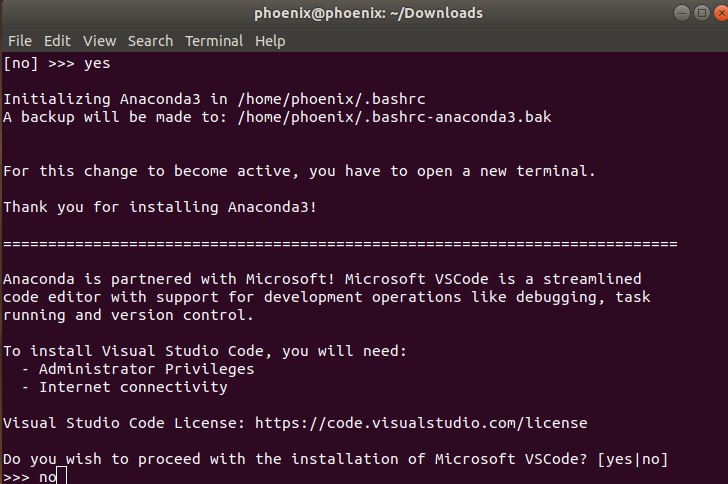Open the Edit menu
The width and height of the screenshot is (728, 484).
[x=58, y=41]
